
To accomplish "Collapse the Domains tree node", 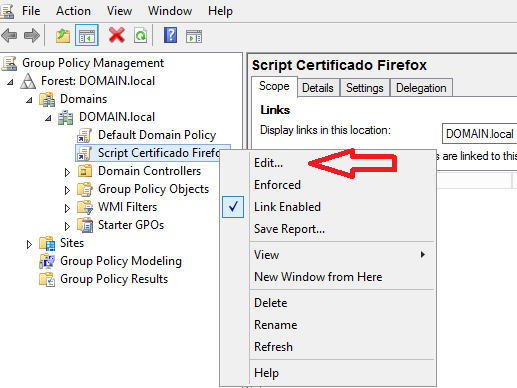I will pos(29,100).
